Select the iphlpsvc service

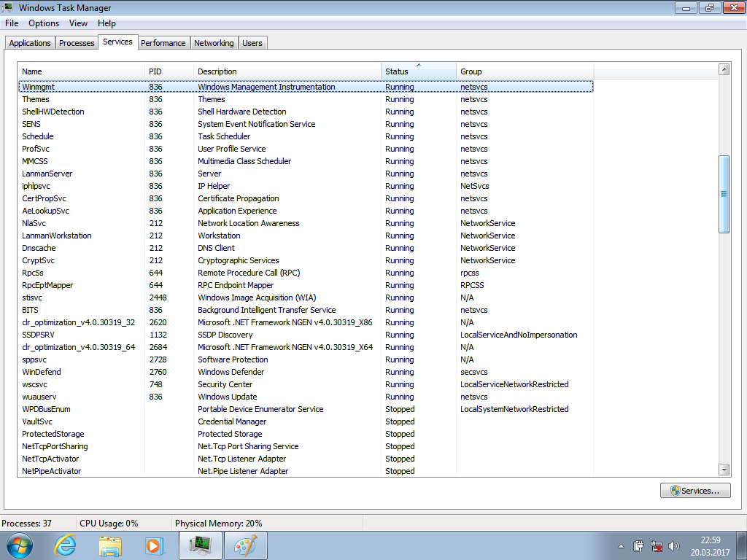pyautogui.click(x=36, y=186)
